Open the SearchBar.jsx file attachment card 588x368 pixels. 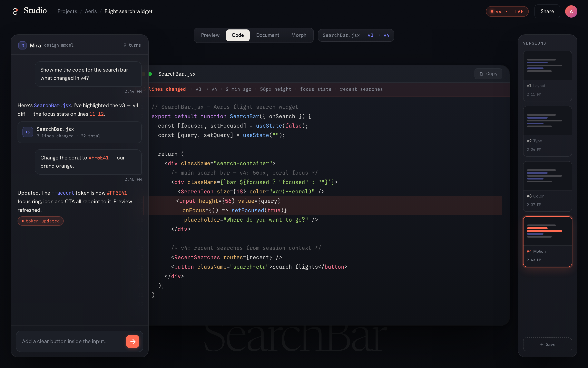(x=79, y=132)
